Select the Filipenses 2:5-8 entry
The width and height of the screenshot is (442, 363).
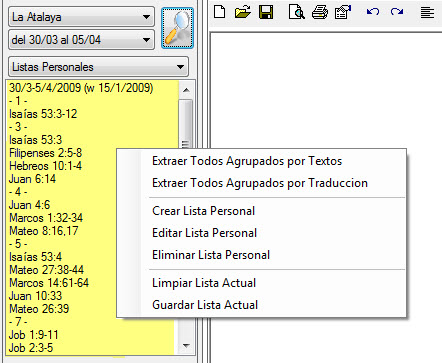[45, 153]
